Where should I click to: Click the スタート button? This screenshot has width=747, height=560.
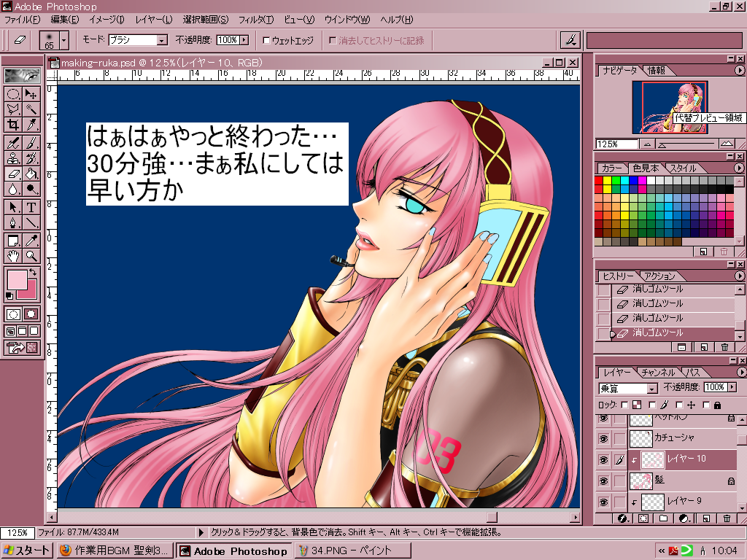[27, 551]
